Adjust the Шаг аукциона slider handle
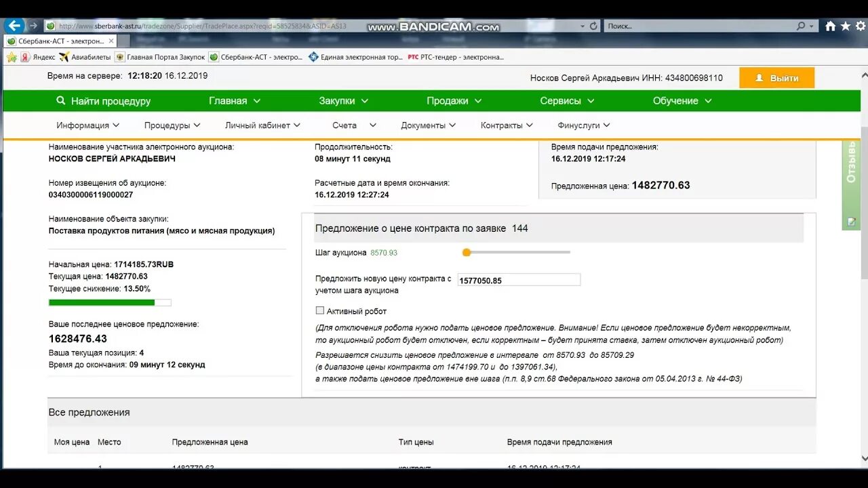 466,252
